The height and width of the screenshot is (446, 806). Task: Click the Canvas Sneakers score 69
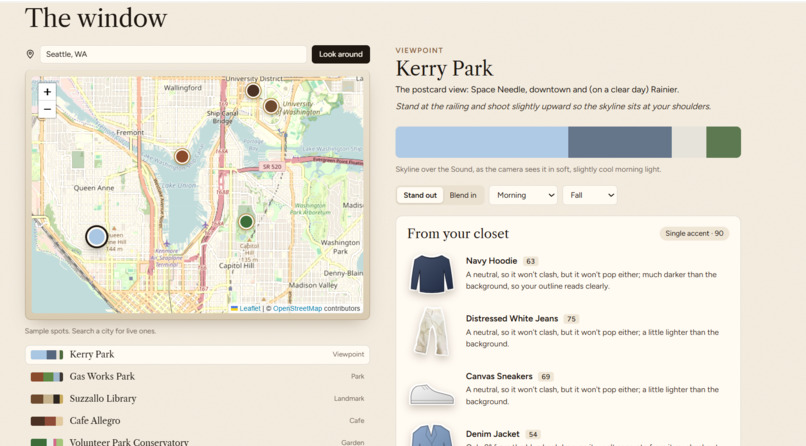click(x=545, y=377)
